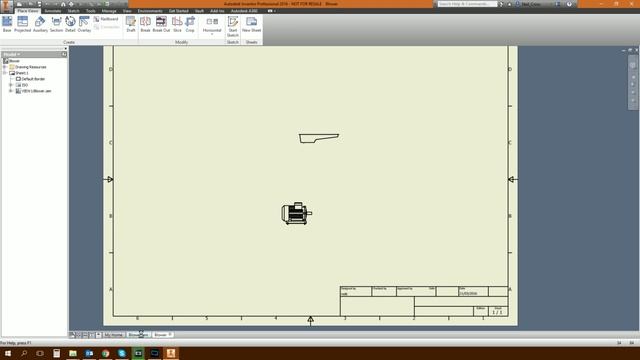This screenshot has width=640, height=360.
Task: Click the Base view tool
Action: pyautogui.click(x=7, y=24)
